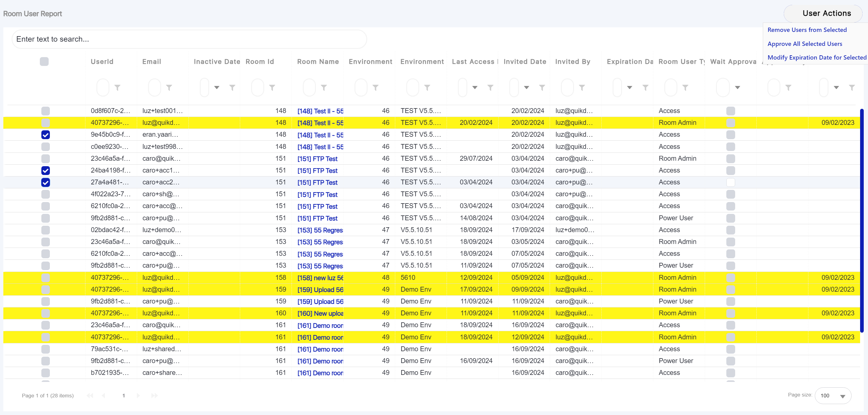Open the Room Id column filter icon
The width and height of the screenshot is (868, 415).
click(272, 87)
